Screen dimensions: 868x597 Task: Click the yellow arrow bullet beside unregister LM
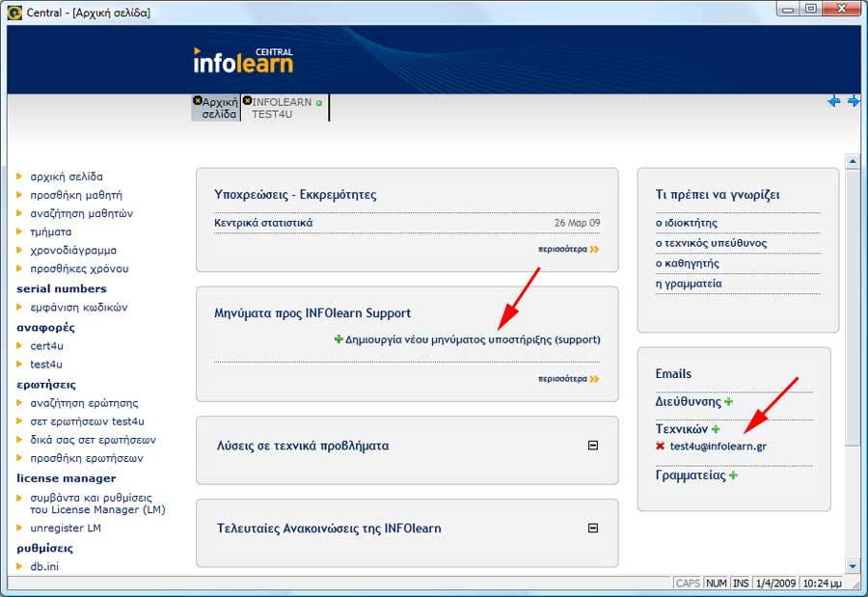[19, 528]
